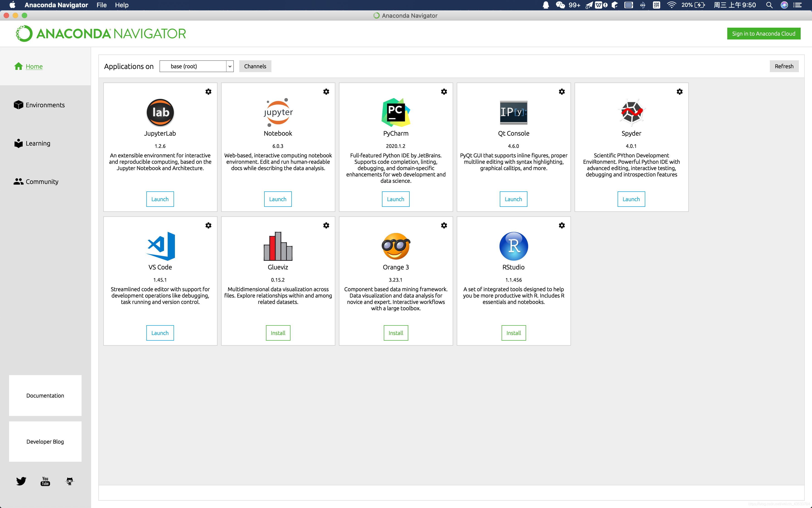
Task: Click the PyCharm PC logo icon
Action: (396, 112)
